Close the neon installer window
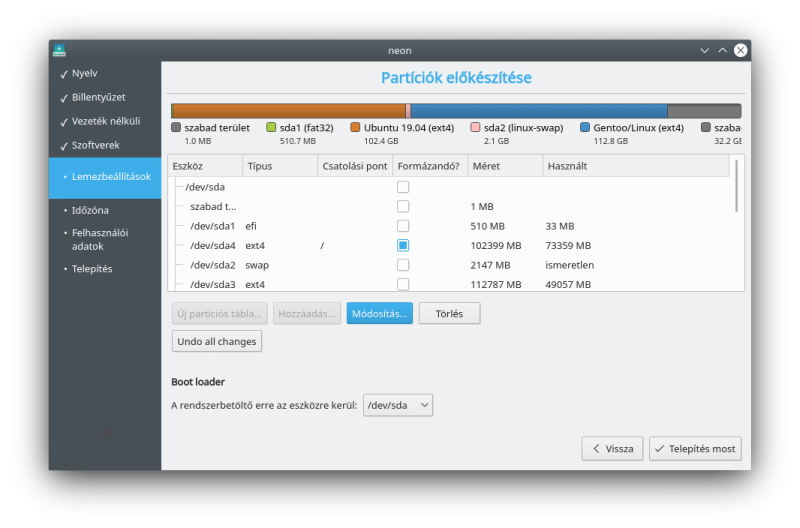This screenshot has width=800, height=528. coord(740,50)
